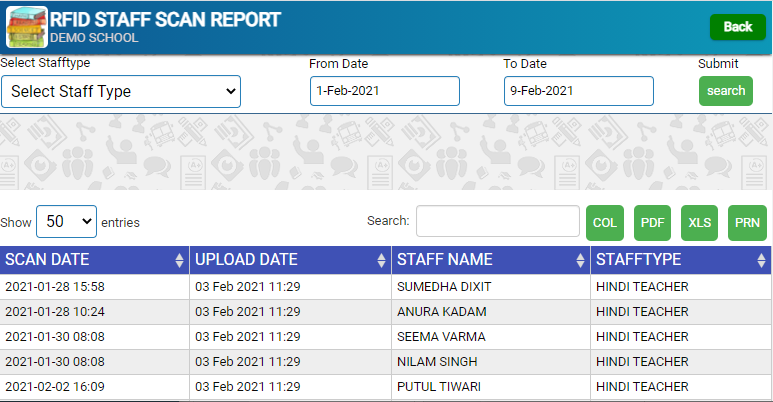Export report as PDF

click(652, 223)
